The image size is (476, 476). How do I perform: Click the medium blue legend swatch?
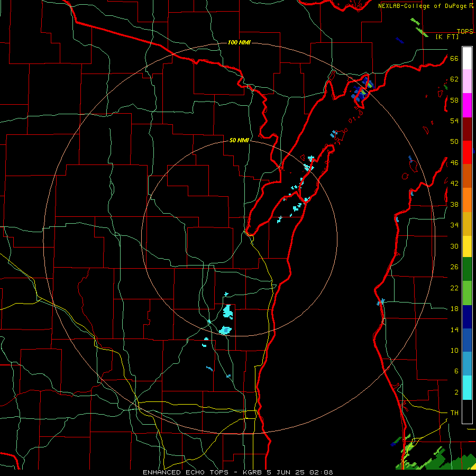(467, 340)
